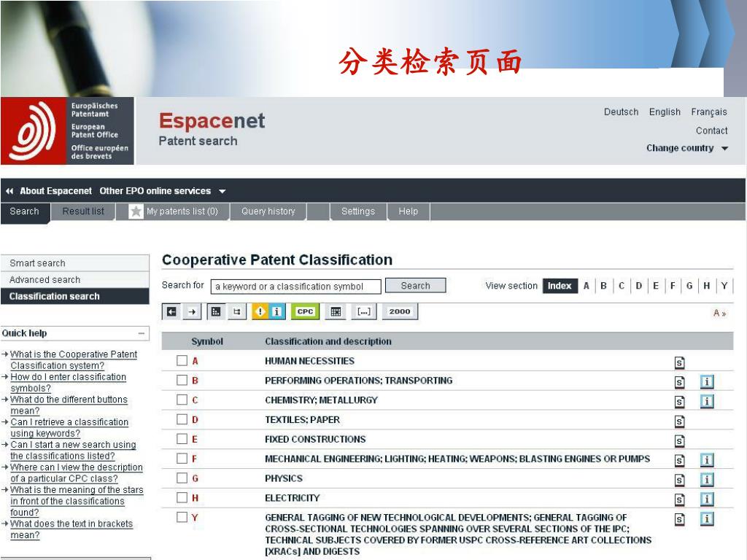
Task: Check the box for section E
Action: (x=182, y=438)
